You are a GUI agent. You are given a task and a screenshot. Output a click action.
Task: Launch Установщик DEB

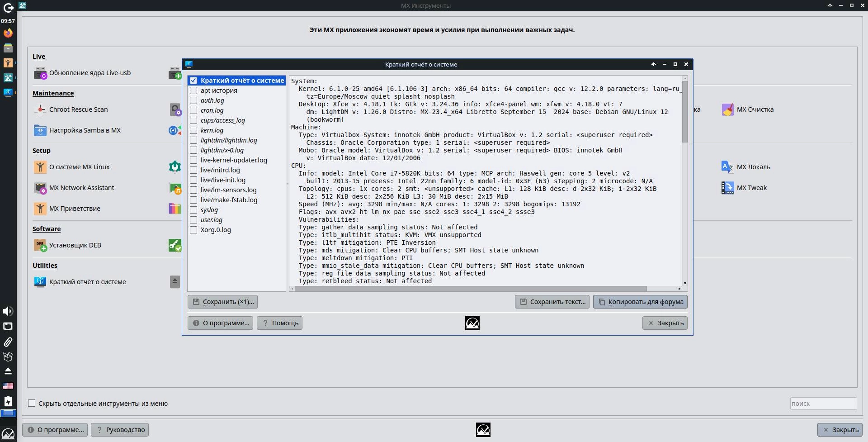[68, 245]
